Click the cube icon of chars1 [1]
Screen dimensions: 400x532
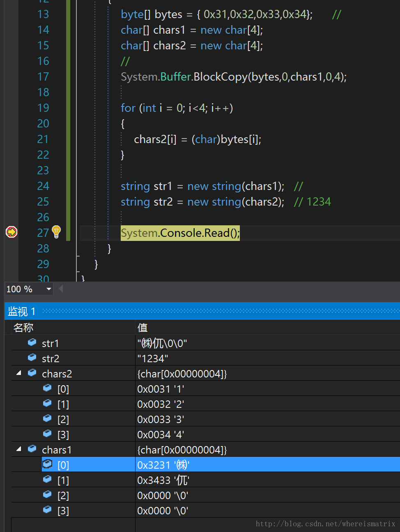48,479
